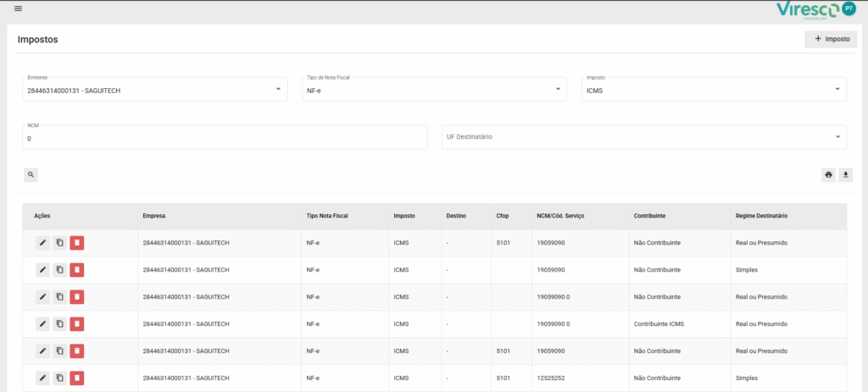Click the print icon button

click(828, 175)
